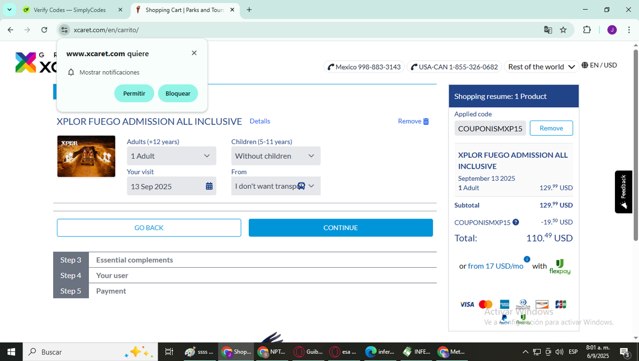Open the Children quantity dropdown

276,156
